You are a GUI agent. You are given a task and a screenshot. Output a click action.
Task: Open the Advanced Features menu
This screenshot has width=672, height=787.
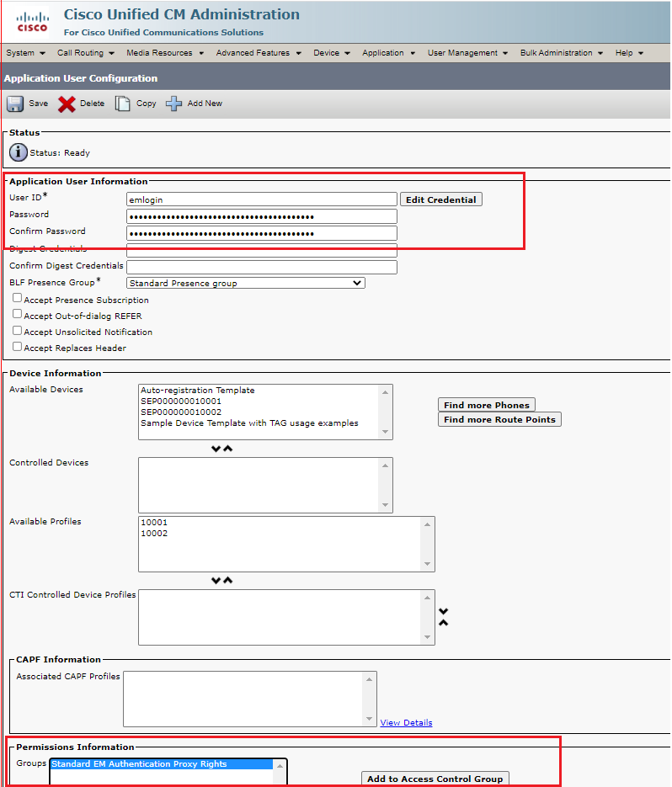click(x=259, y=53)
